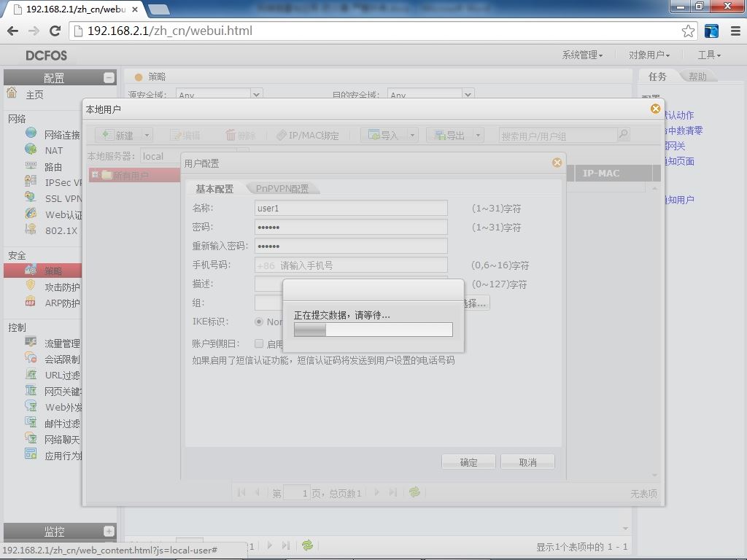747x560 pixels.
Task: Collapse the 配置 panel with minus
Action: (x=109, y=77)
